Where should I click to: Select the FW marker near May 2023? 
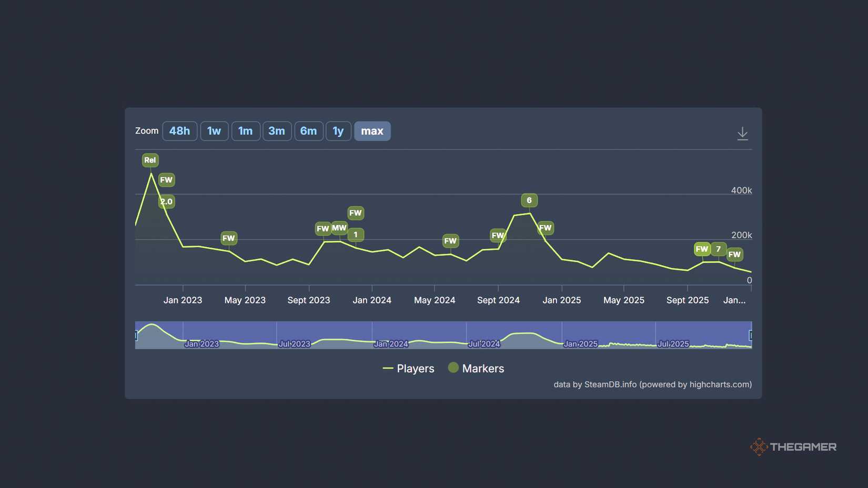tap(229, 238)
